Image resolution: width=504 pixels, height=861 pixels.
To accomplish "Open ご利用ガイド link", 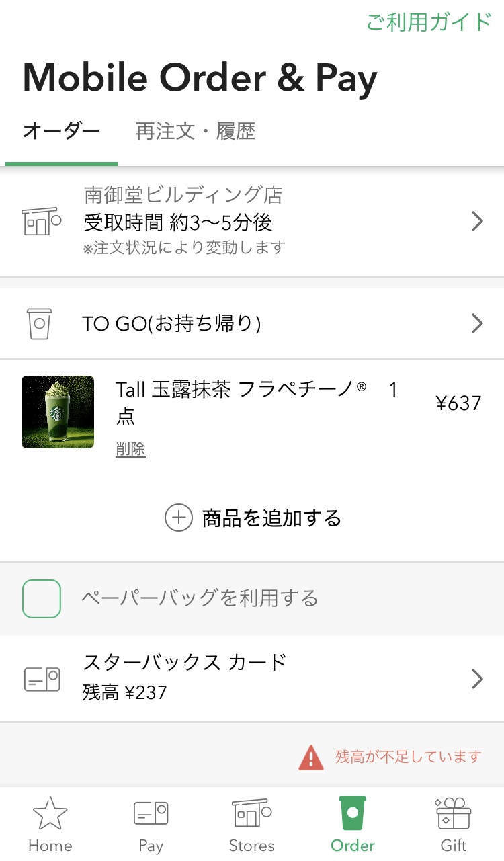I will 428,22.
